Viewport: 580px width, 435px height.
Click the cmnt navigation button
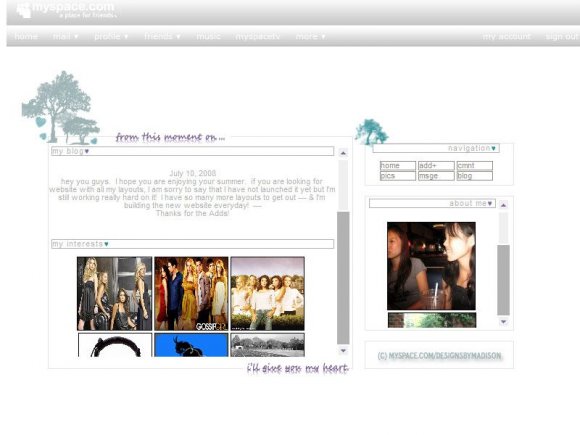475,165
